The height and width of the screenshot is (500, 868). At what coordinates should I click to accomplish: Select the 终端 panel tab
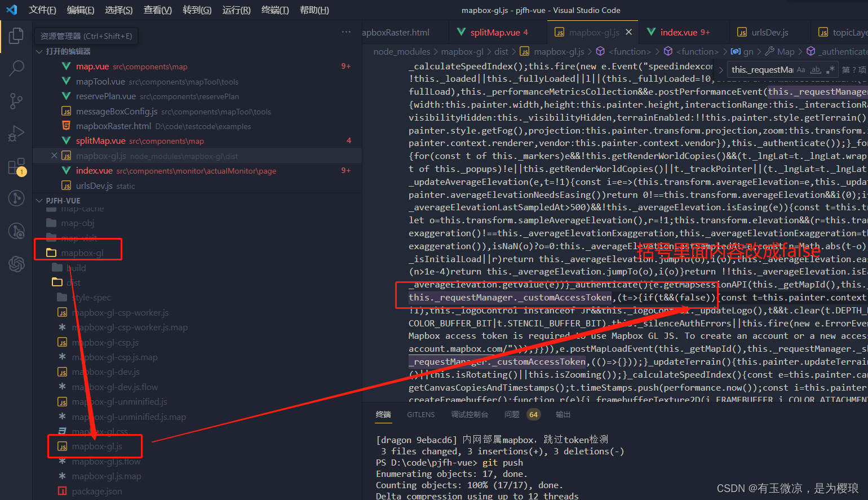tap(383, 414)
